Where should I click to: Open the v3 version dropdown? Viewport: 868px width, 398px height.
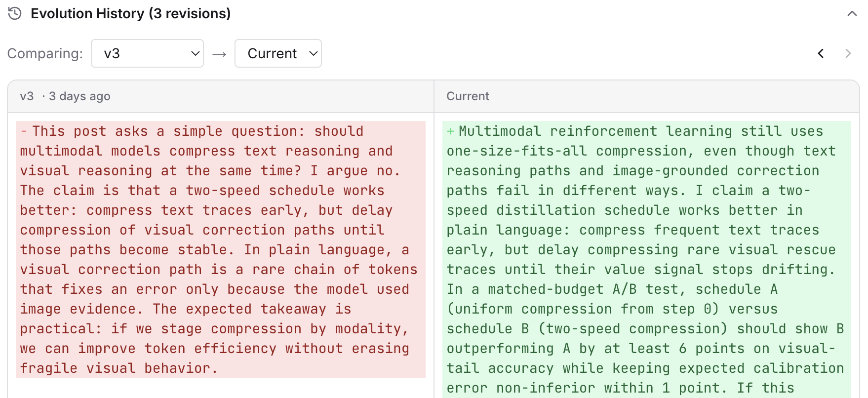[147, 53]
